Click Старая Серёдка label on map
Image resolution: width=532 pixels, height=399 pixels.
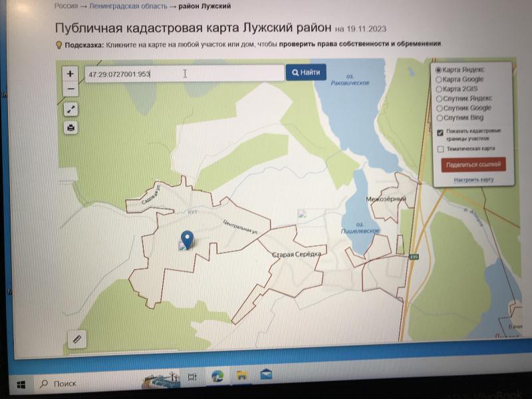(297, 254)
